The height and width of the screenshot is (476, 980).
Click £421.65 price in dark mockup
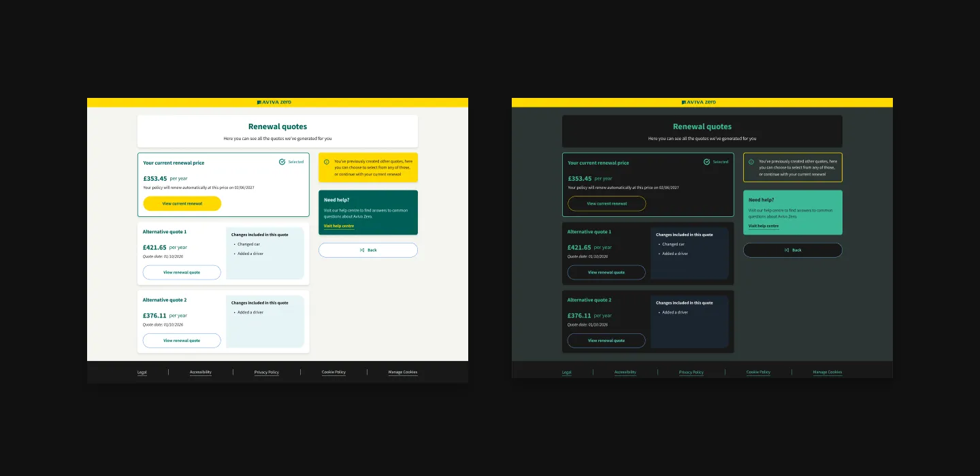tap(579, 248)
